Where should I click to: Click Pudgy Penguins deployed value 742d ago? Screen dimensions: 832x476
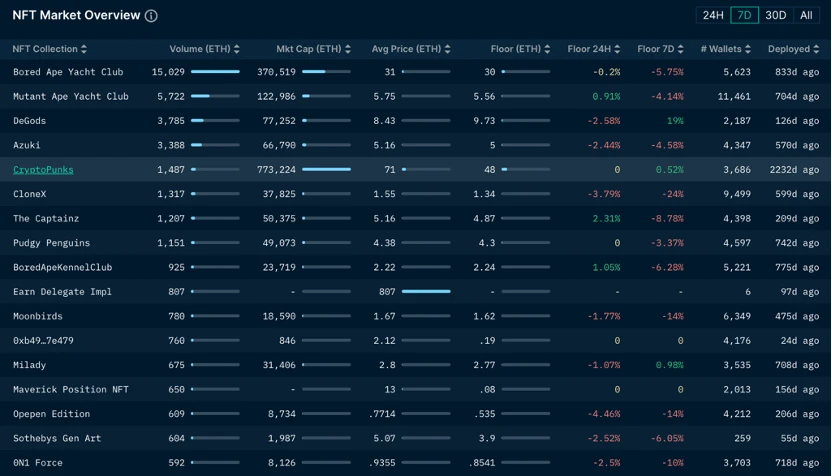797,243
